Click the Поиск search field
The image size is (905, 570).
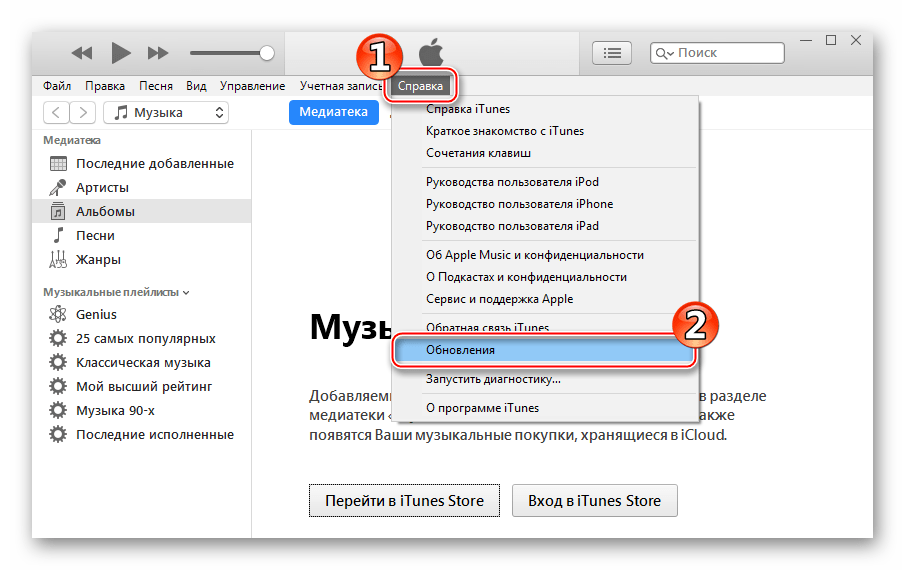(x=717, y=53)
